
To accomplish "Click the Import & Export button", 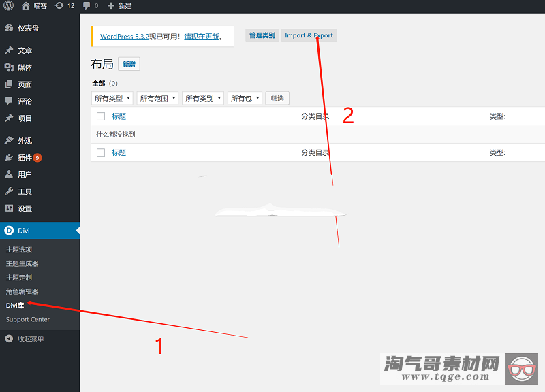I will point(309,35).
